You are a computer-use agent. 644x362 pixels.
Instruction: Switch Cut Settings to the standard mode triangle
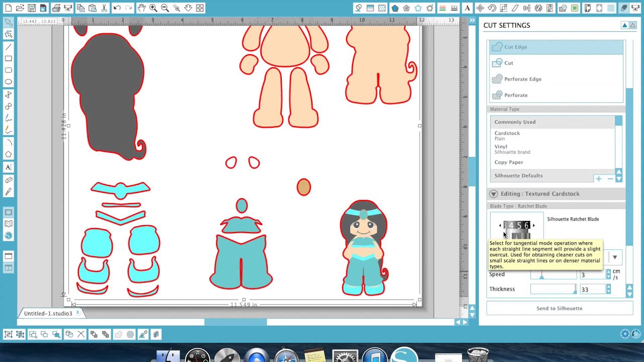(x=624, y=25)
